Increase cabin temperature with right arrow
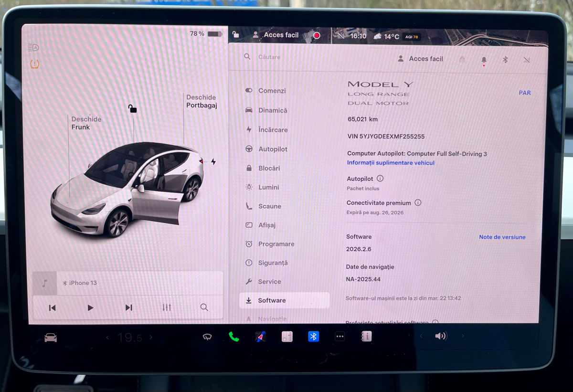Viewport: 573px width, 392px height. tap(151, 338)
